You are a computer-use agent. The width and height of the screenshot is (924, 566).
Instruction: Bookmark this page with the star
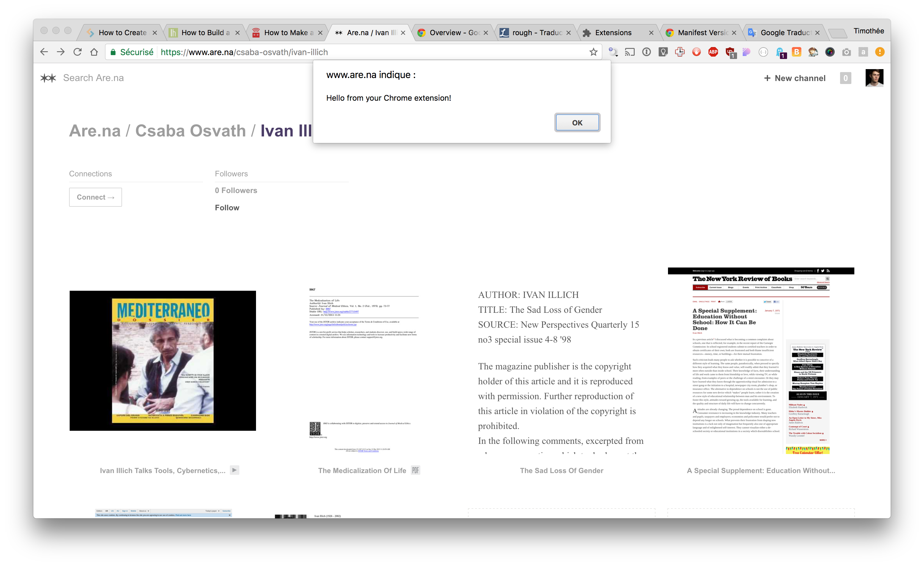[x=593, y=52]
